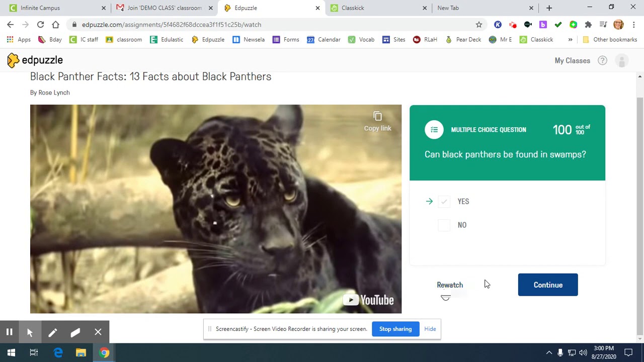Screen dimensions: 644x362
Task: Click the Edpuzzle logo in the header
Action: click(x=35, y=60)
